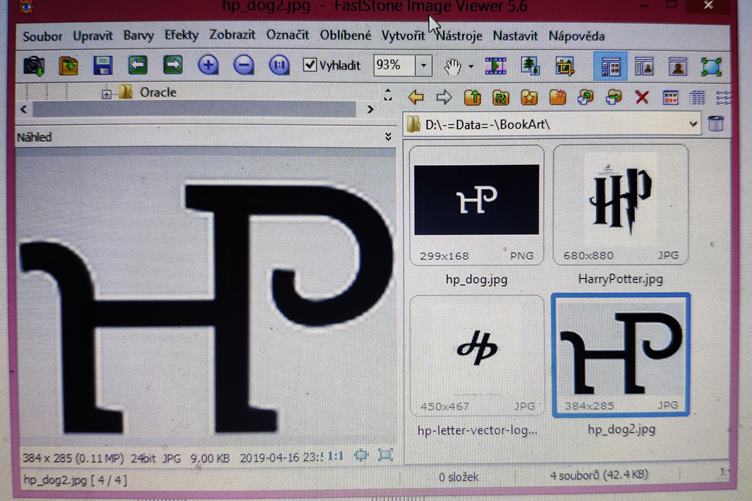This screenshot has height=501, width=752.
Task: Go to previous image with green left arrow
Action: (x=138, y=65)
